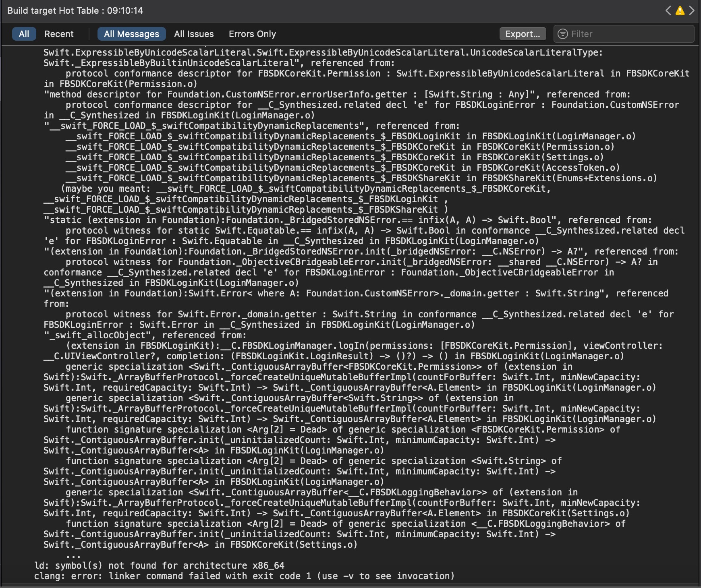This screenshot has height=588, width=701.
Task: Switch to the "Recent" tab
Action: pyautogui.click(x=59, y=34)
